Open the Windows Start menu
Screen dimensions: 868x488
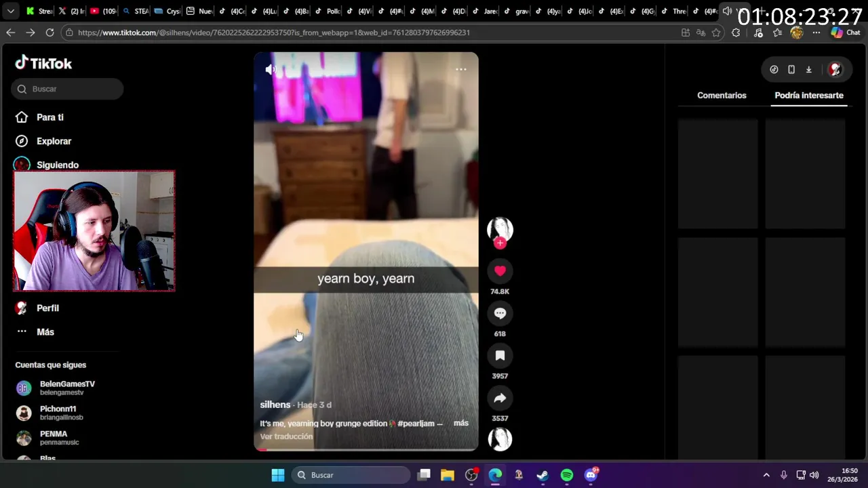[x=278, y=475]
